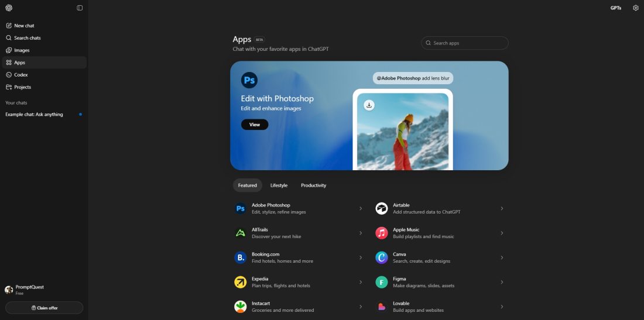Switch to the Productivity tab
The height and width of the screenshot is (320, 644).
(x=313, y=185)
